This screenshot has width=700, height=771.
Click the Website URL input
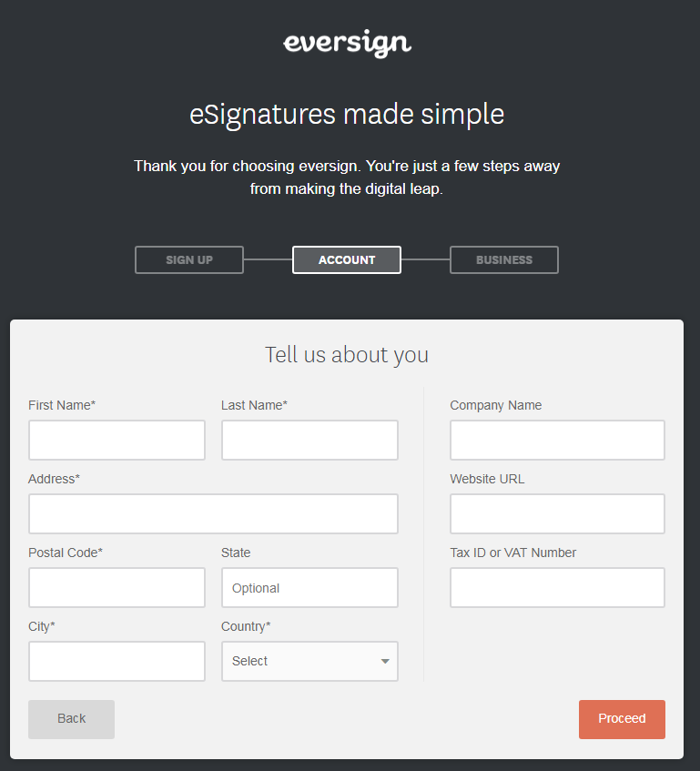tap(557, 513)
